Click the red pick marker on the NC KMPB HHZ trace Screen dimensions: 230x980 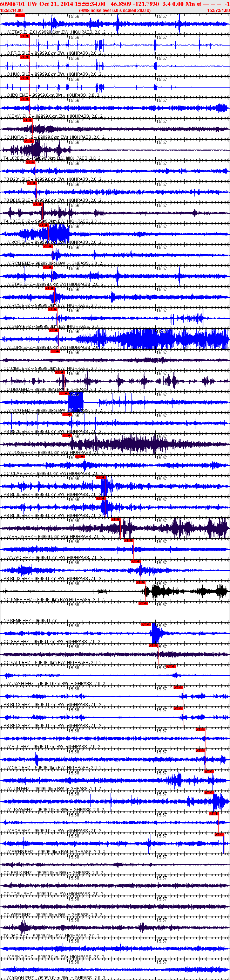pos(140,582)
